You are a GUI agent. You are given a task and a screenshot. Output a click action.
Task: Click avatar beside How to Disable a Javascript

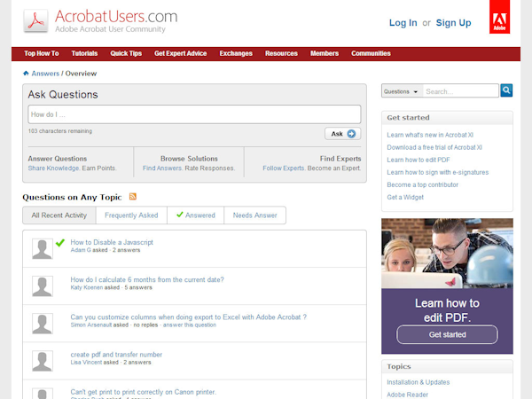tap(42, 248)
